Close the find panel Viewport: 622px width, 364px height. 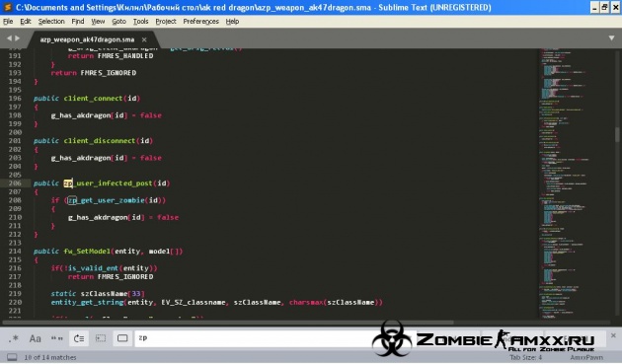click(613, 335)
